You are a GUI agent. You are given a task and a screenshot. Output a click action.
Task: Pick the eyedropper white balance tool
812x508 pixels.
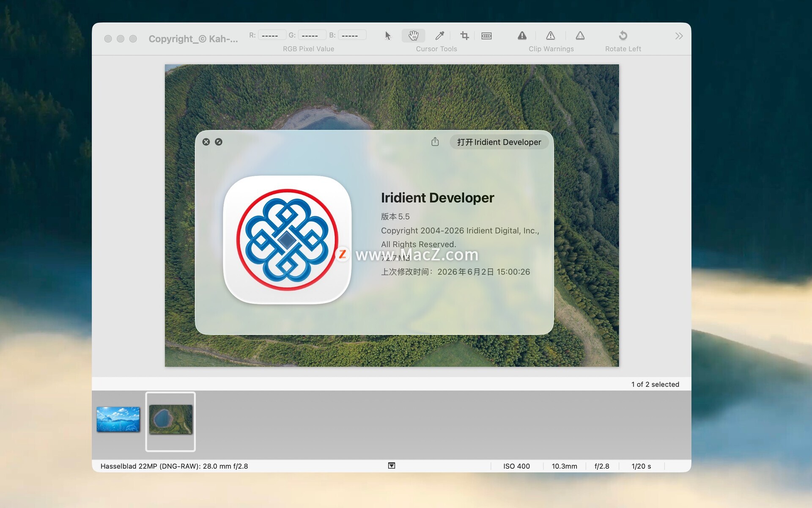point(440,36)
